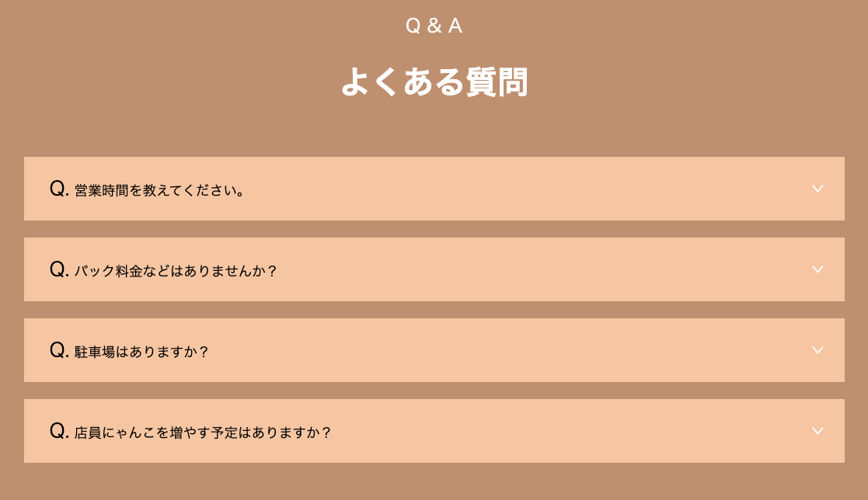
Task: Click the Q. mark before 営業時間
Action: tap(59, 189)
